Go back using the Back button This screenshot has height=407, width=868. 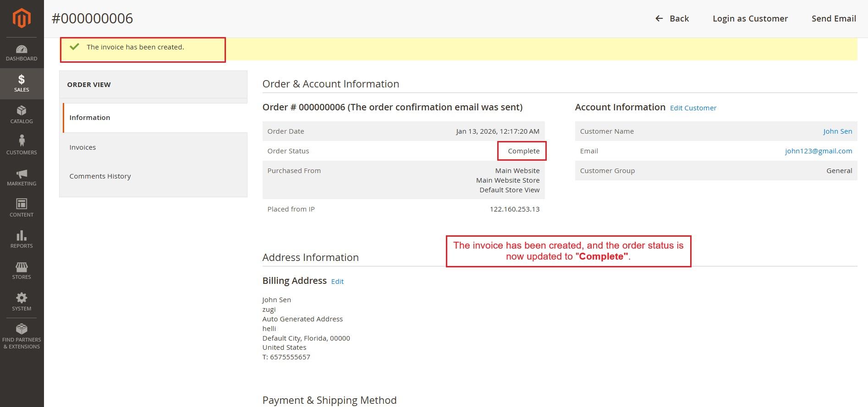tap(672, 19)
